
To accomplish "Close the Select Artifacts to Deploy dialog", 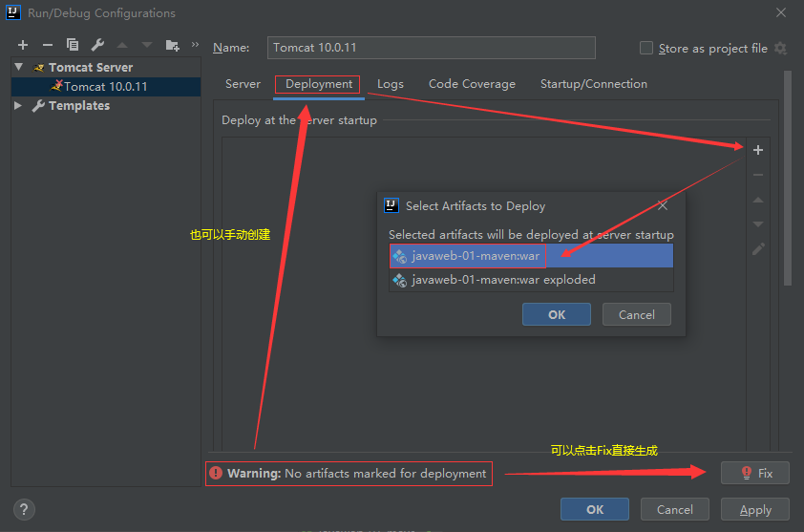I will pyautogui.click(x=663, y=205).
